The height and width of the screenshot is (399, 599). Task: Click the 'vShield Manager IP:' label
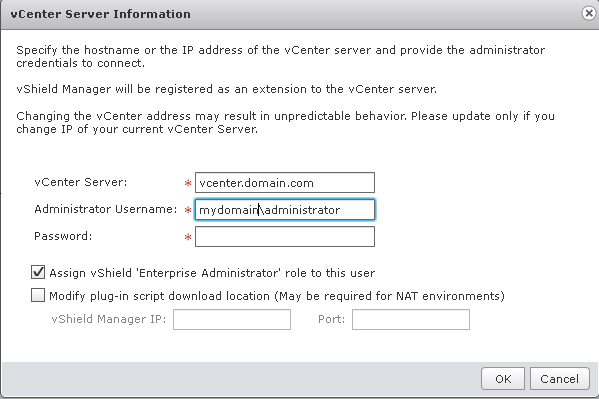(x=109, y=319)
